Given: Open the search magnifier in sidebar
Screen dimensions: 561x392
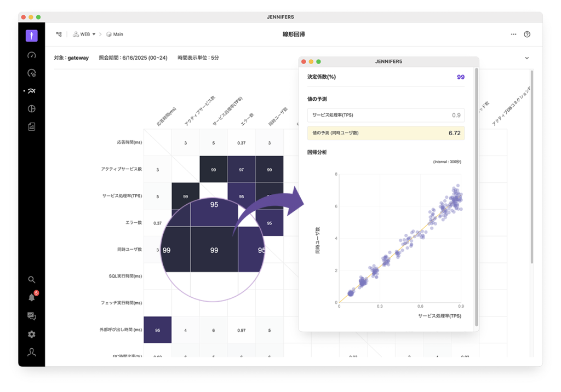Looking at the screenshot, I should tap(31, 280).
